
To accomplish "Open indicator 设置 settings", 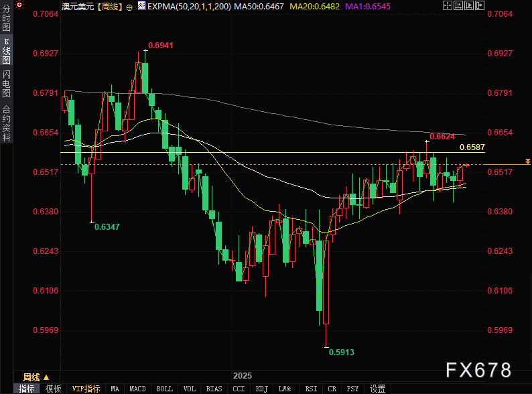I will [377, 389].
